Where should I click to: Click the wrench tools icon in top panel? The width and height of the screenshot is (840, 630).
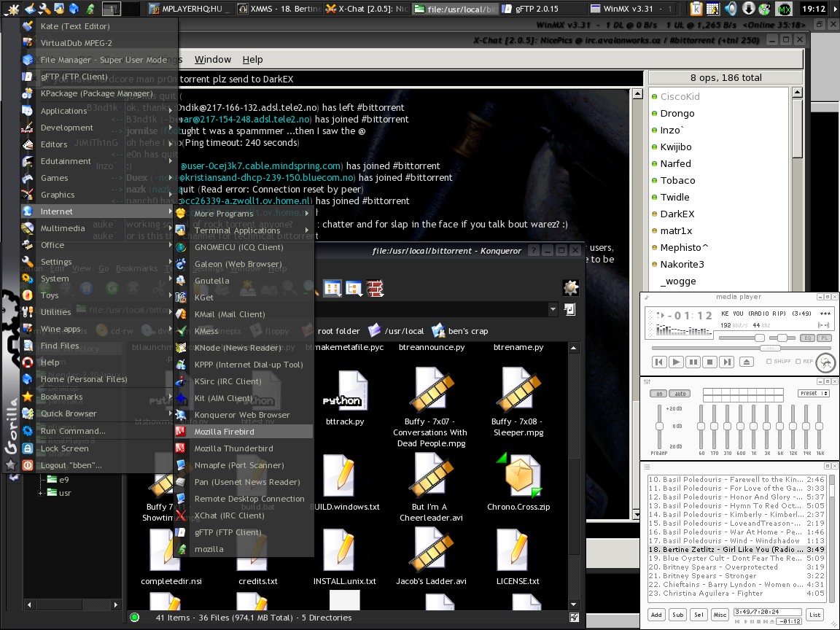coord(44,9)
